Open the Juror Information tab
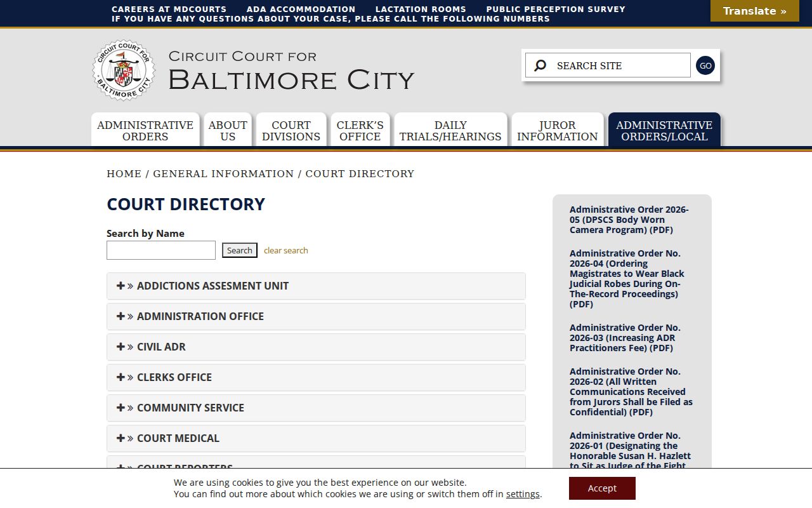The height and width of the screenshot is (508, 812). point(557,130)
